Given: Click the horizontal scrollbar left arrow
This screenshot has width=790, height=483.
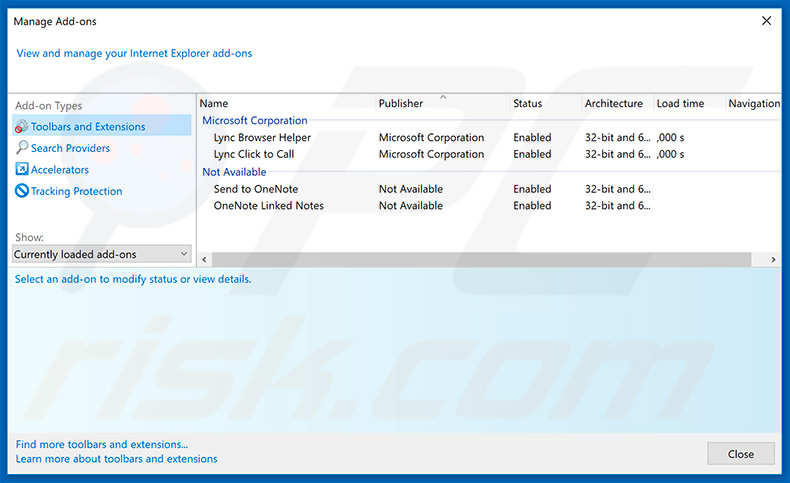Looking at the screenshot, I should tap(204, 259).
